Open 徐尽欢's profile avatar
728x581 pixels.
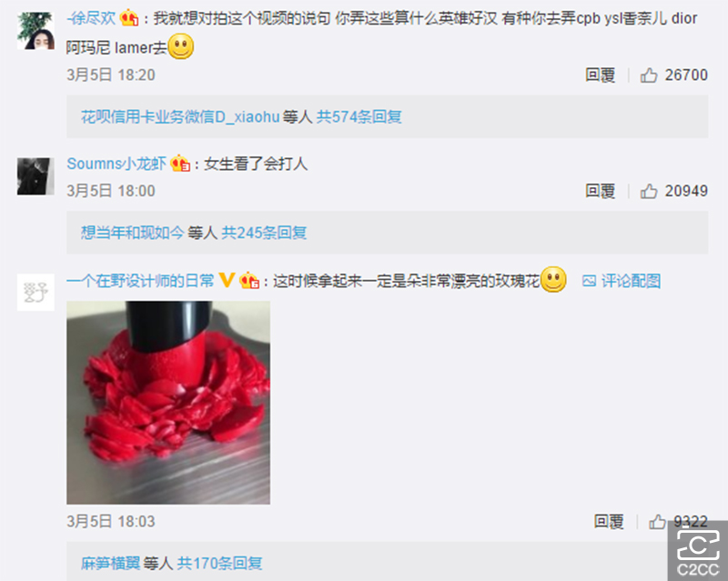(35, 31)
